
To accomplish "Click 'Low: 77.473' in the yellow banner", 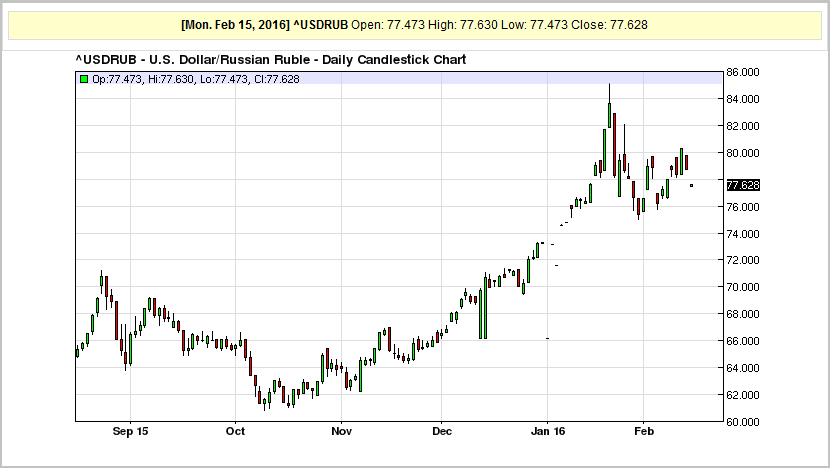I will click(535, 25).
